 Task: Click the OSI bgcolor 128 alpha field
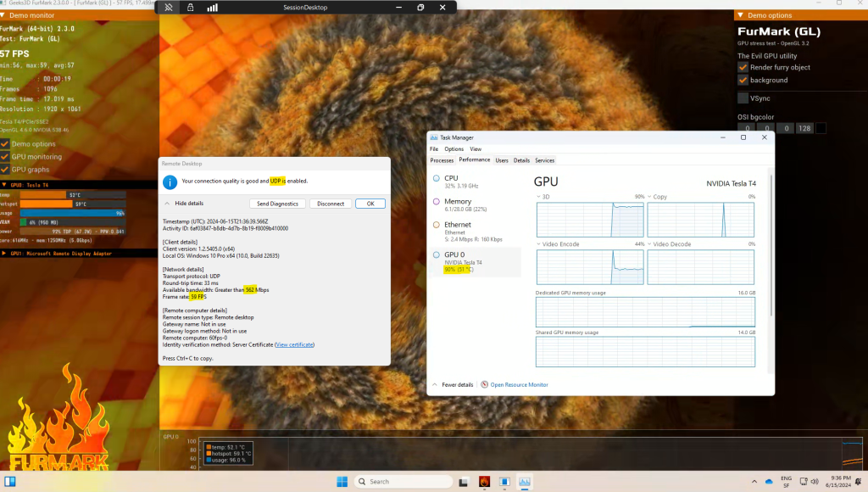click(x=804, y=128)
